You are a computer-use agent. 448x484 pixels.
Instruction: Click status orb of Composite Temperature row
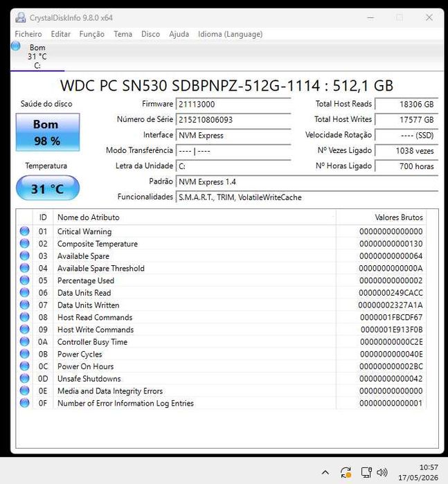tap(25, 244)
